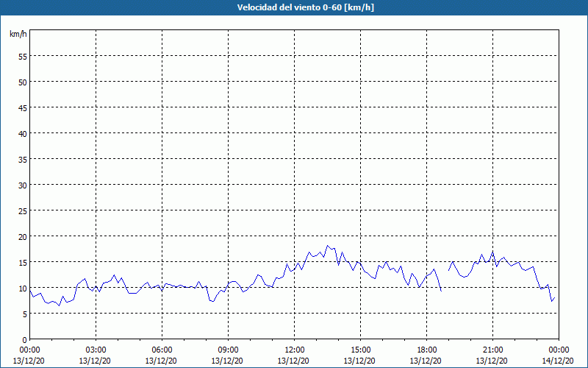Click the y-axis value 0
Viewport: 588px width, 368px height.
tap(25, 341)
